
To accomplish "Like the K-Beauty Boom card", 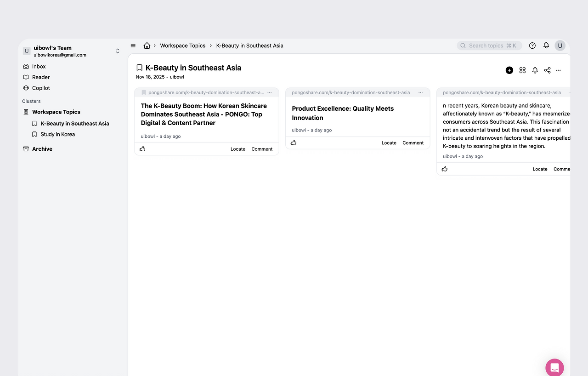I will (142, 149).
